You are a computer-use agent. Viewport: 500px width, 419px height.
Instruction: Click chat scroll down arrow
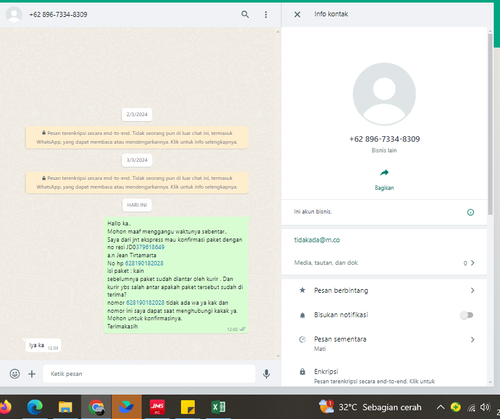278,356
